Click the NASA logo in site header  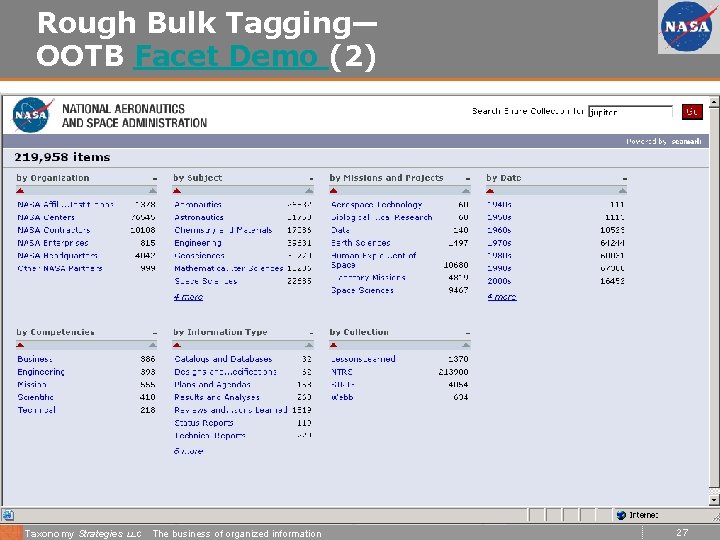tap(32, 115)
